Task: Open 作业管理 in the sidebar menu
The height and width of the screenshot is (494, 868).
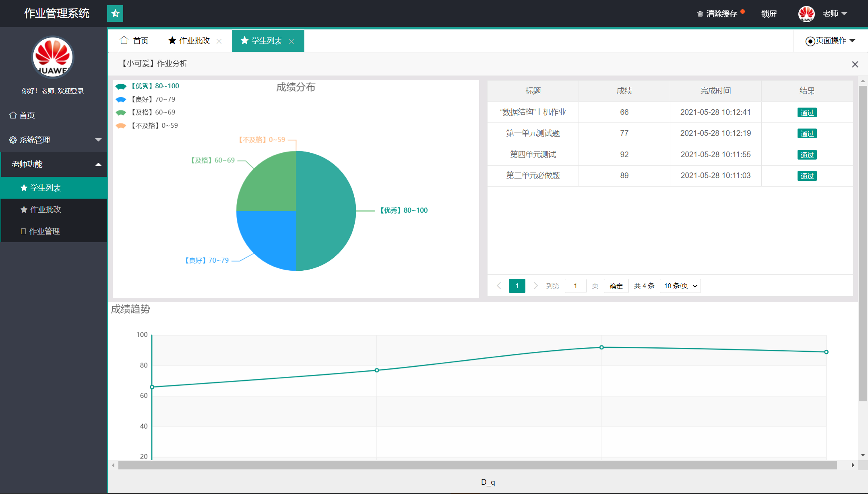Action: pyautogui.click(x=44, y=231)
